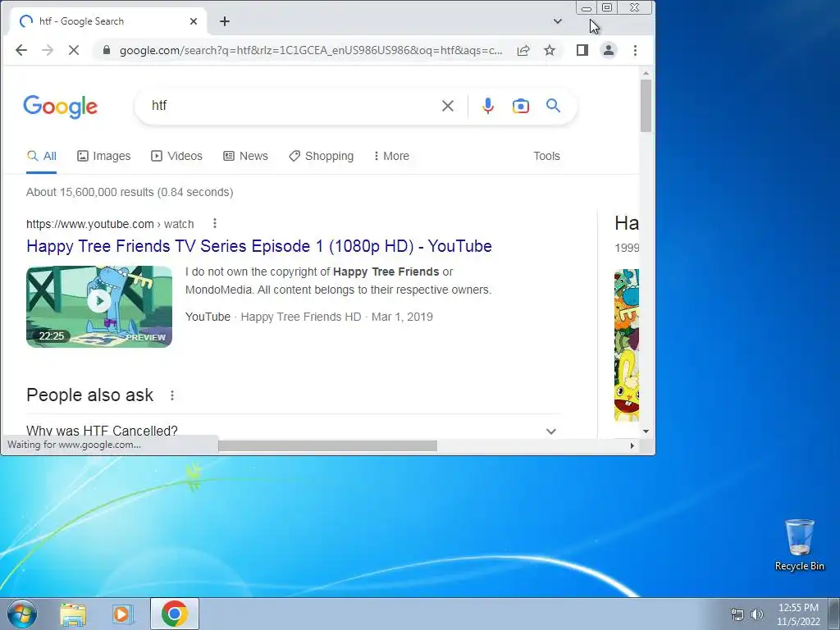
Task: Share this page via the share icon
Action: (523, 50)
